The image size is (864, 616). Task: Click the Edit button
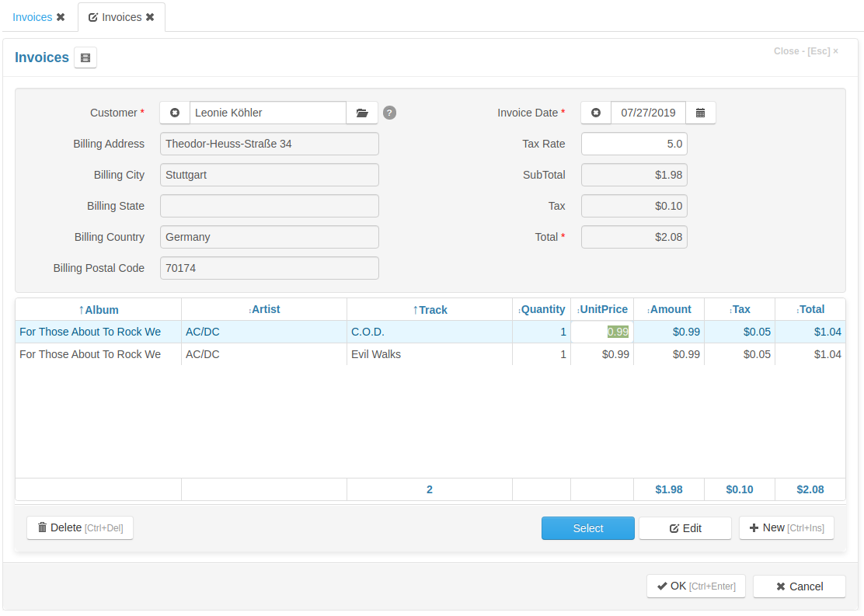pos(685,528)
